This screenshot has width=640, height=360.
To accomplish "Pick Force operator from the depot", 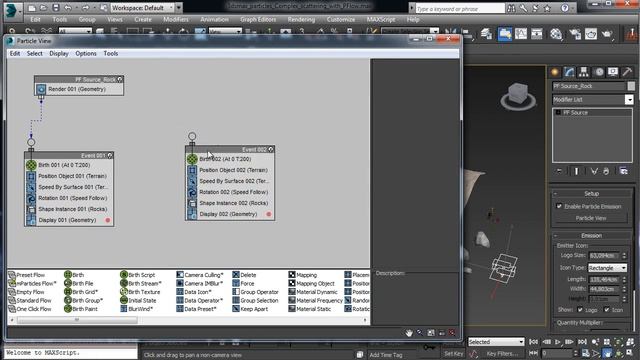I will [x=243, y=283].
